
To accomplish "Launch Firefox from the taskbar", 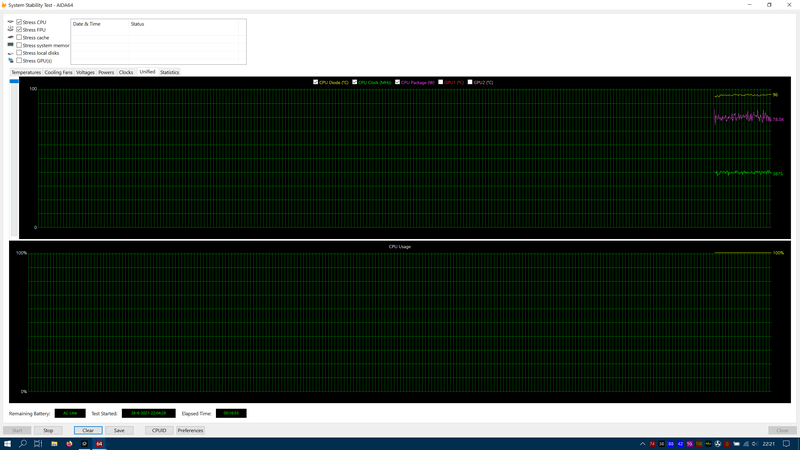I will [x=69, y=444].
